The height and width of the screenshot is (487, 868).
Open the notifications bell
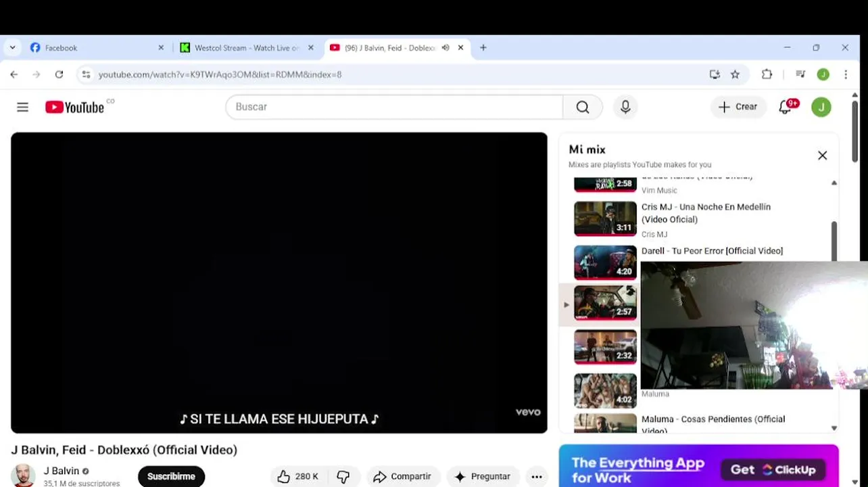point(786,107)
